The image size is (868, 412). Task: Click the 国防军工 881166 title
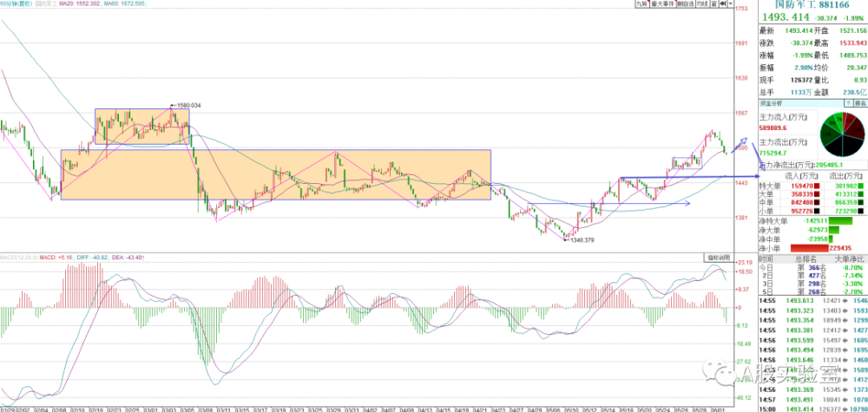pos(813,5)
